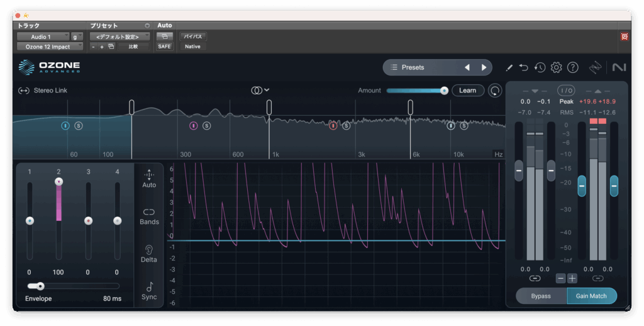Solo the pink band 2
The width and height of the screenshot is (644, 326).
click(x=207, y=126)
